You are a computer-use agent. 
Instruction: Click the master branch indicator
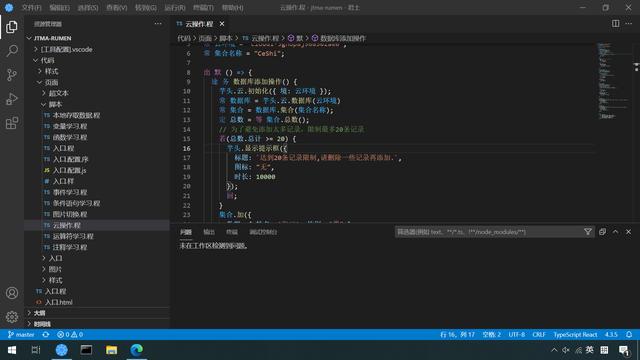coord(21,335)
